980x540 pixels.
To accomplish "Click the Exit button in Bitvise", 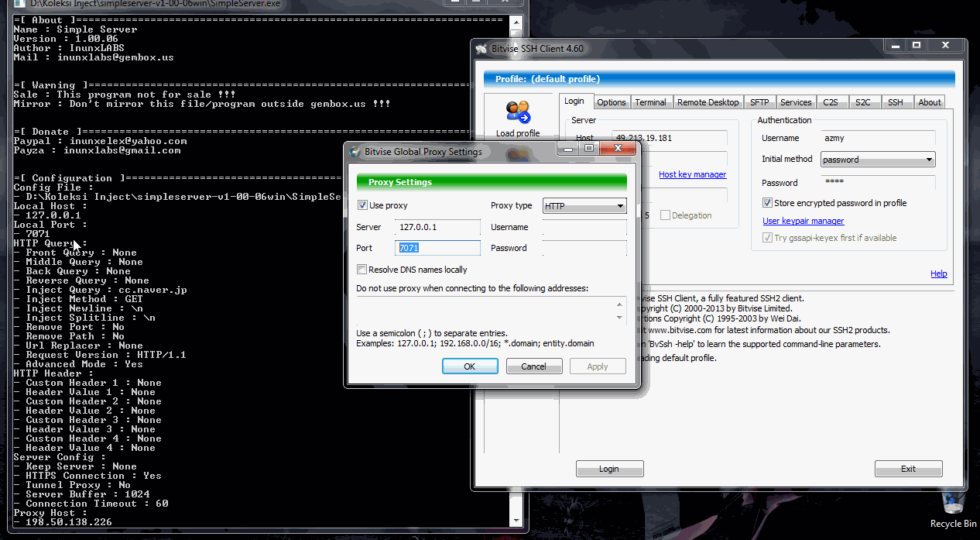I will [x=909, y=469].
